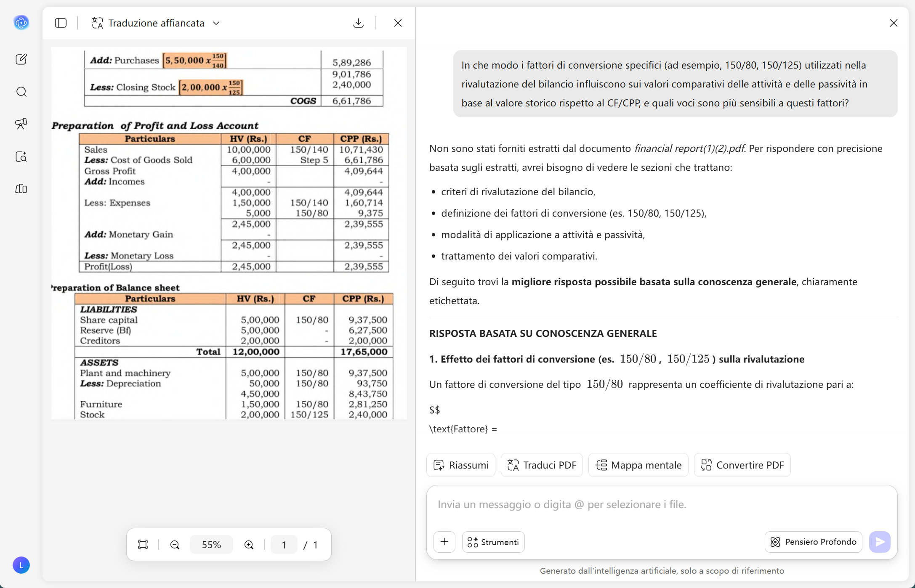The width and height of the screenshot is (915, 588).
Task: Expand the attach options with the plus button
Action: (x=444, y=542)
